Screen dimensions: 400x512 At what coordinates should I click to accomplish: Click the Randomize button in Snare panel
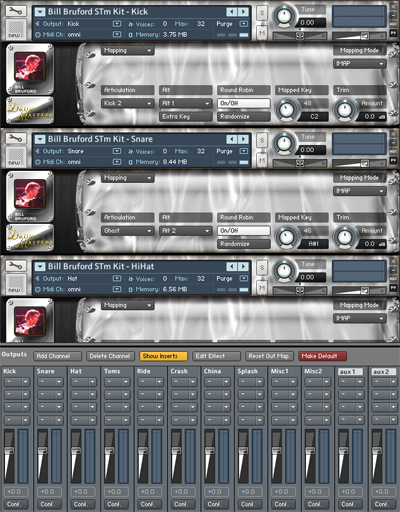coord(243,244)
